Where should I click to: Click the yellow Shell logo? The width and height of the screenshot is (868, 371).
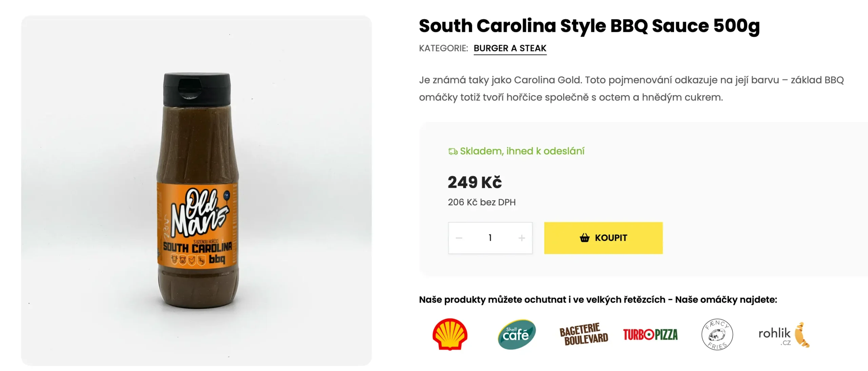point(450,334)
